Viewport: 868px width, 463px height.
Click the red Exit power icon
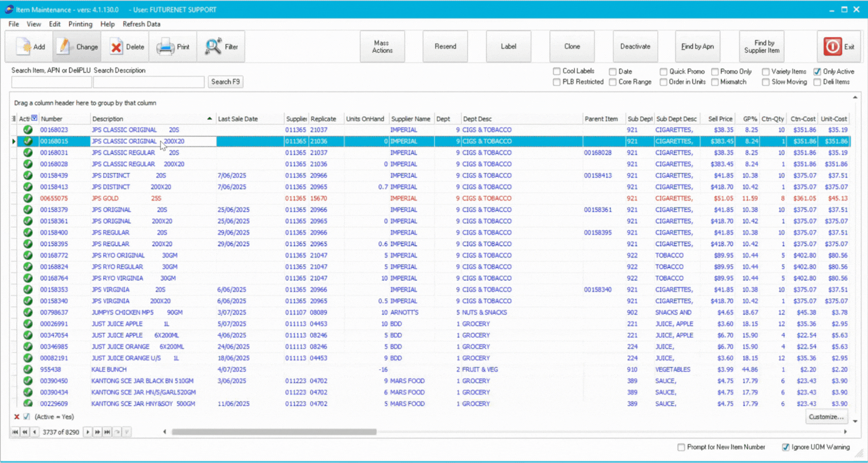832,47
